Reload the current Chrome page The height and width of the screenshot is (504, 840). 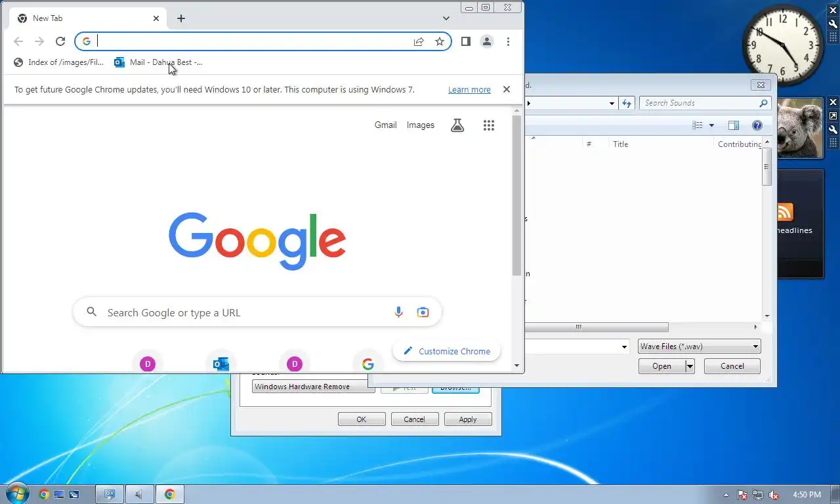[x=60, y=41]
